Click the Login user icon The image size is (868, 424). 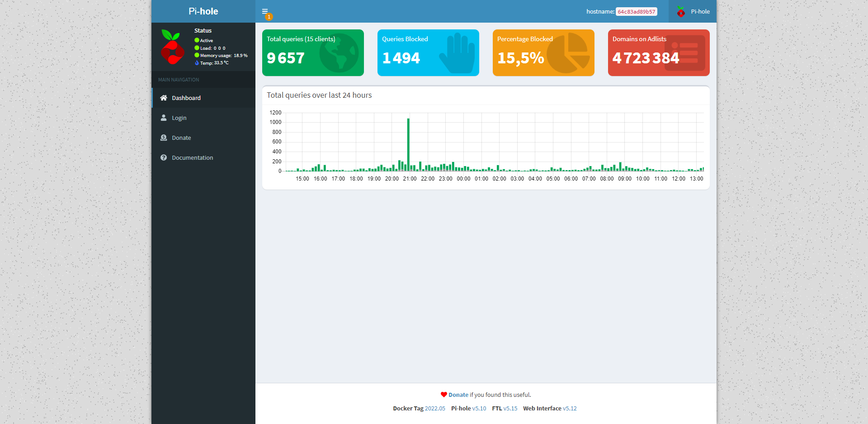pyautogui.click(x=164, y=118)
